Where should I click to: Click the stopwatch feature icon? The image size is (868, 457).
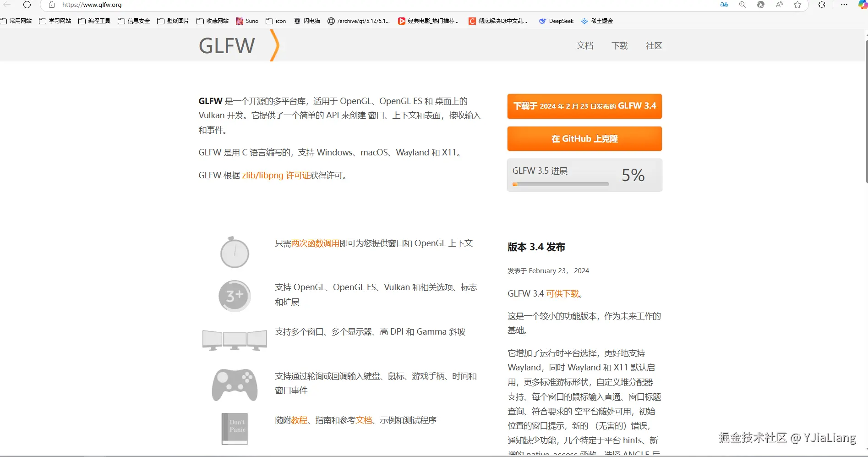click(x=235, y=252)
